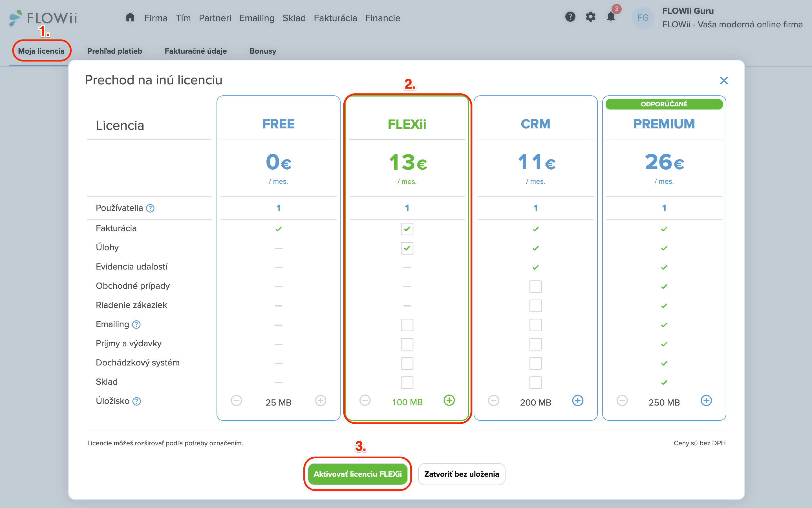Go to the home icon in the top navigation

(130, 17)
